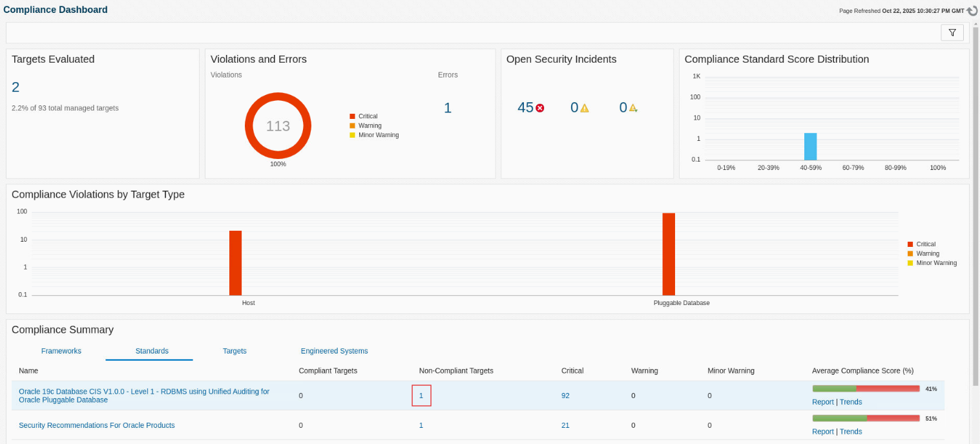Click the Targets Evaluated count 2
This screenshot has width=980, height=444.
[x=16, y=87]
